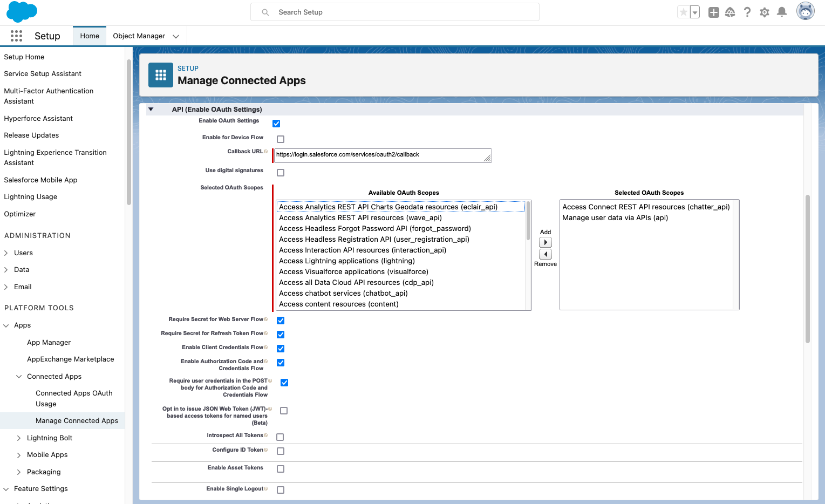Image resolution: width=825 pixels, height=504 pixels.
Task: Open the Help question mark icon
Action: click(x=747, y=12)
